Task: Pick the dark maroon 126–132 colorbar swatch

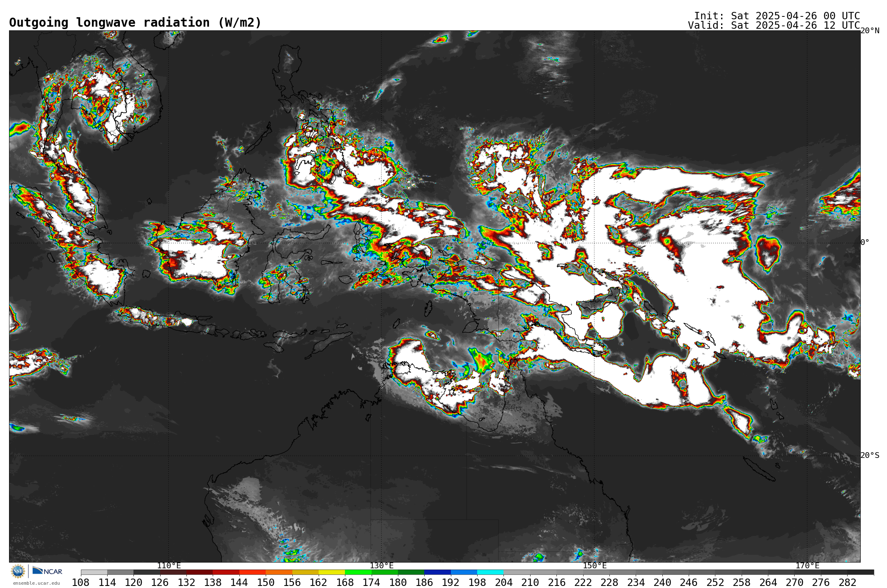Action: pyautogui.click(x=173, y=572)
